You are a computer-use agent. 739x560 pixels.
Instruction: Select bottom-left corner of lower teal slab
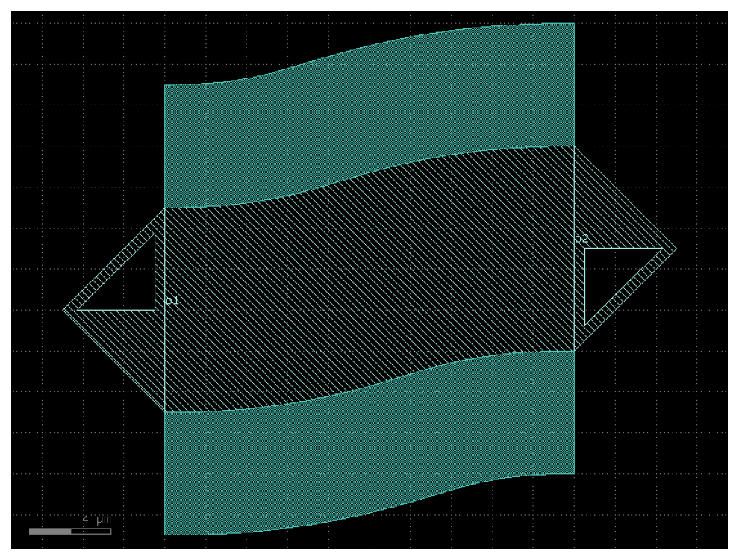[164, 535]
